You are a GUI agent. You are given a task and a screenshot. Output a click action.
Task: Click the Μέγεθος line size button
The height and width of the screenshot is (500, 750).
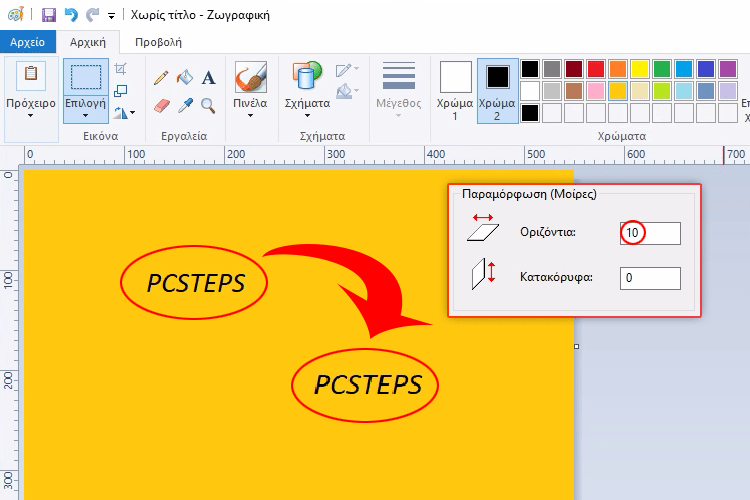click(398, 90)
